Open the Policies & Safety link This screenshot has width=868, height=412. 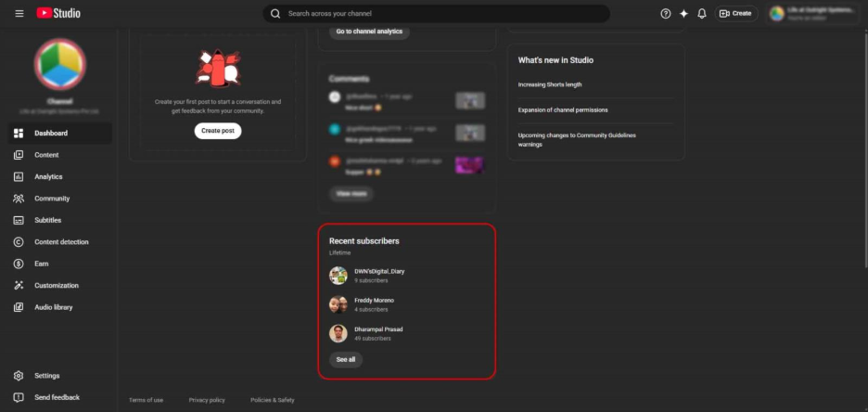point(273,400)
